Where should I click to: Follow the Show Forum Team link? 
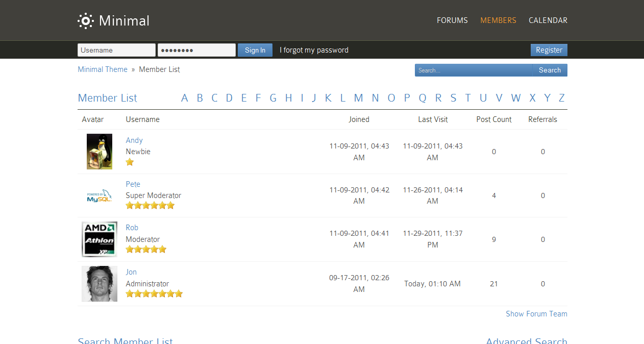point(536,314)
